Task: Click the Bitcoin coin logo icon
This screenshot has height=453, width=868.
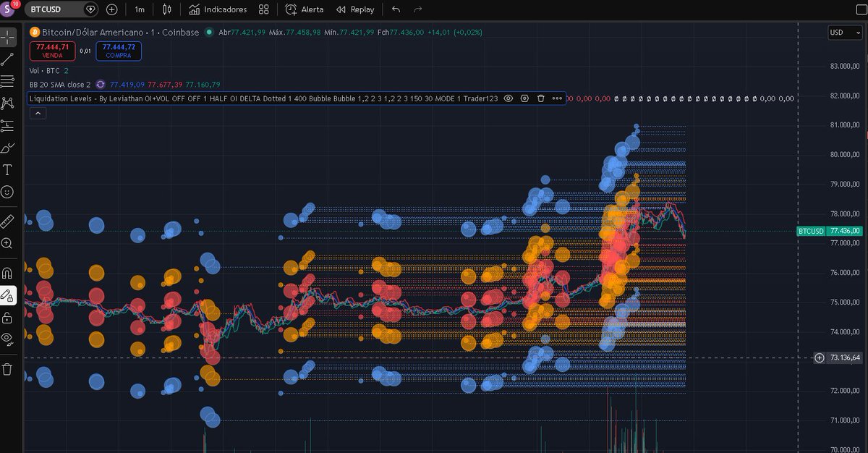Action: tap(34, 32)
